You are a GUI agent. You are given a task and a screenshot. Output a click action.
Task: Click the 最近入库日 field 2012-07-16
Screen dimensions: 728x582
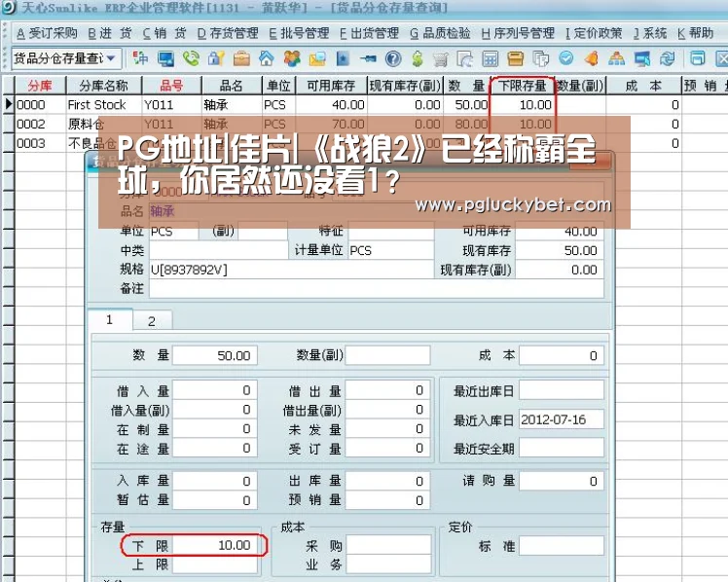pyautogui.click(x=561, y=420)
